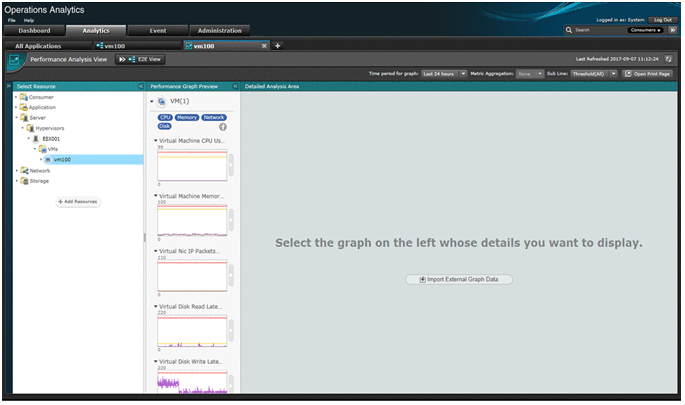Viewport: 685px width, 405px height.
Task: Click the VM(1) group icon
Action: click(x=162, y=101)
